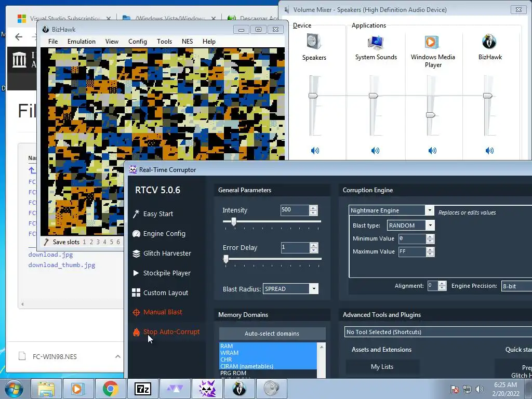
Task: Increase Error Delay with the up stepper arrow
Action: pyautogui.click(x=314, y=245)
